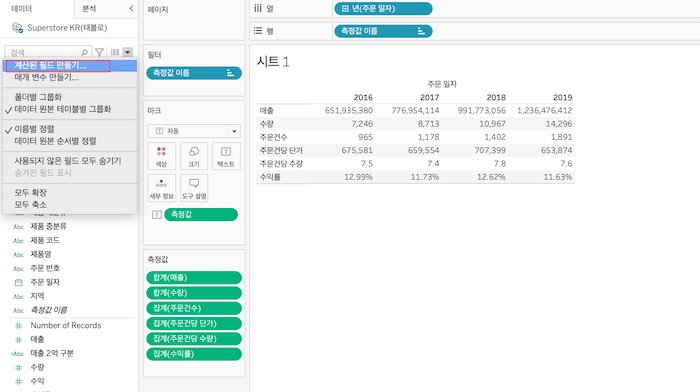Click the # icon next to Number of Records
700x392 pixels.
tap(18, 325)
